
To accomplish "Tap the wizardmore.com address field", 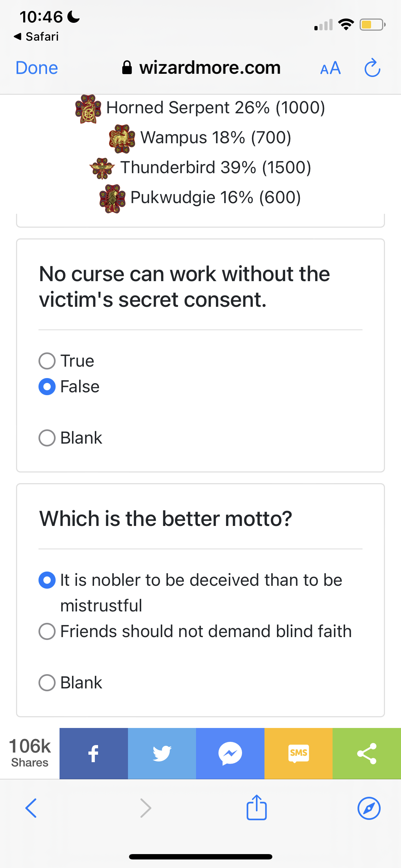I will click(x=201, y=68).
